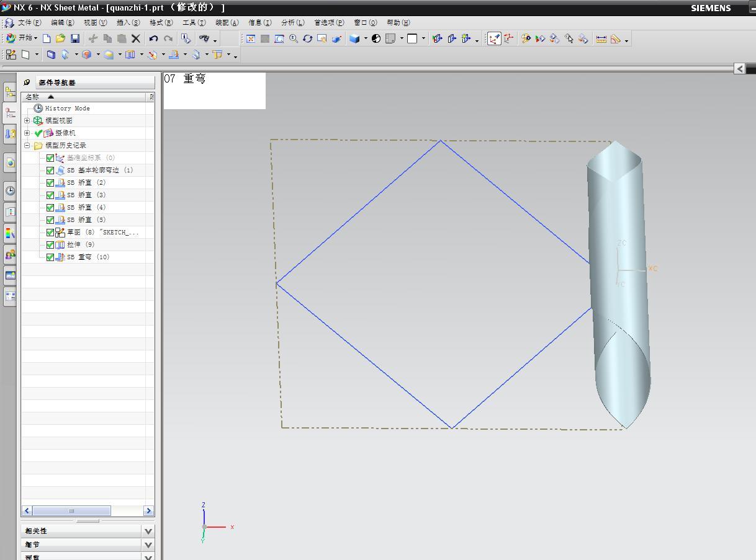Open the rendering style dropdown arrow
This screenshot has height=560, width=756.
[366, 38]
